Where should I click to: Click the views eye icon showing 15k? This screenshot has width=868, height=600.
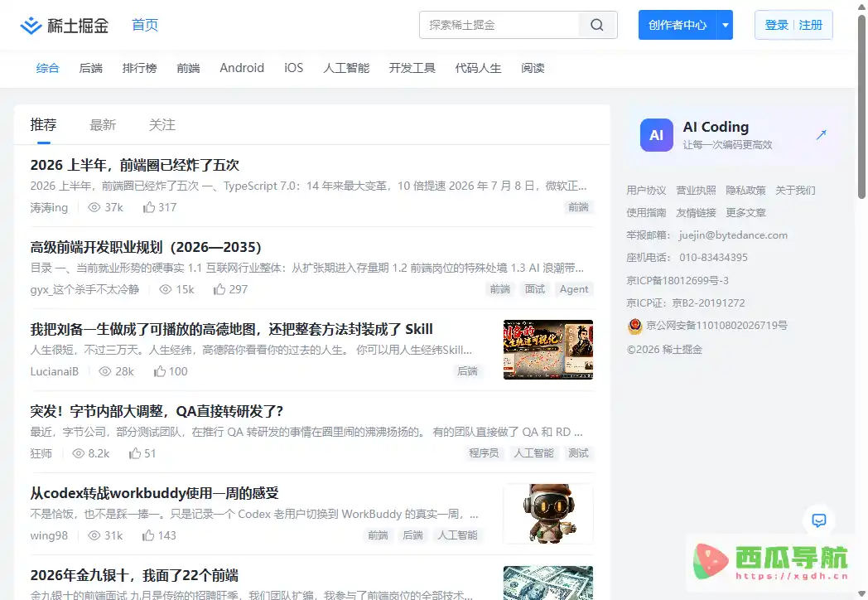click(166, 289)
